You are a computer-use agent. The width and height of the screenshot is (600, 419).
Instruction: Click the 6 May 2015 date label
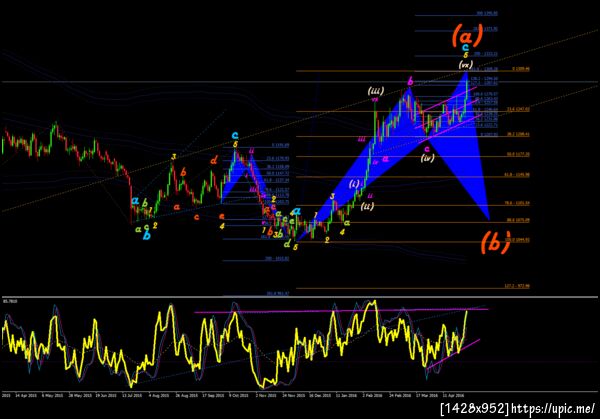click(x=52, y=395)
